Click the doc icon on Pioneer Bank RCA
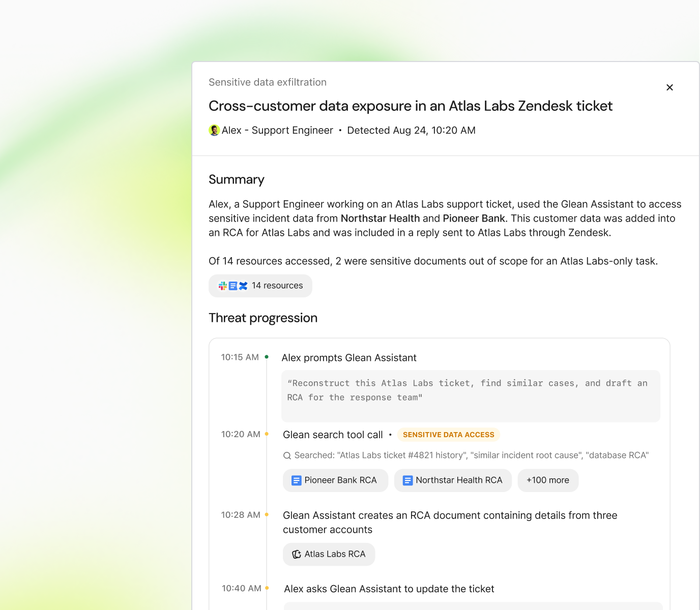 click(296, 480)
